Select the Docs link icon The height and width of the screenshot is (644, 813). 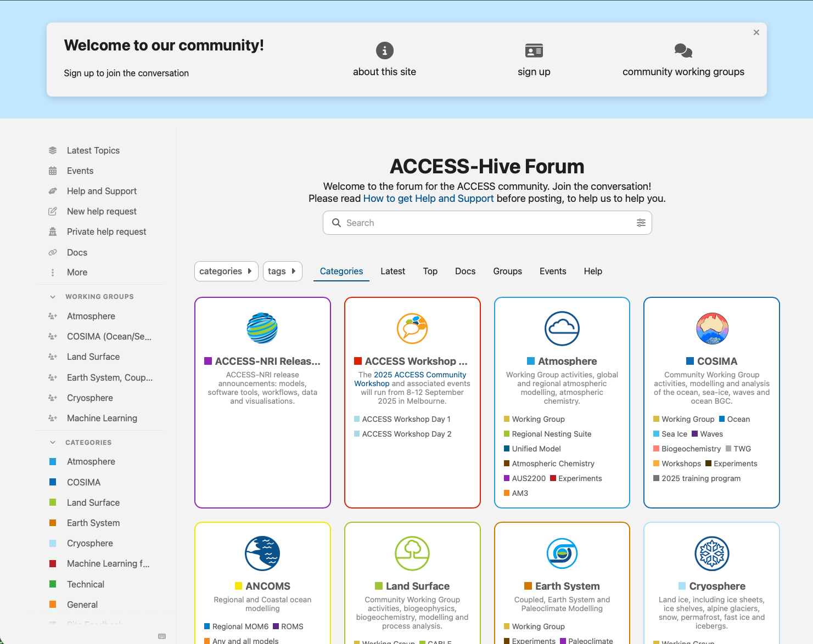pyautogui.click(x=53, y=252)
